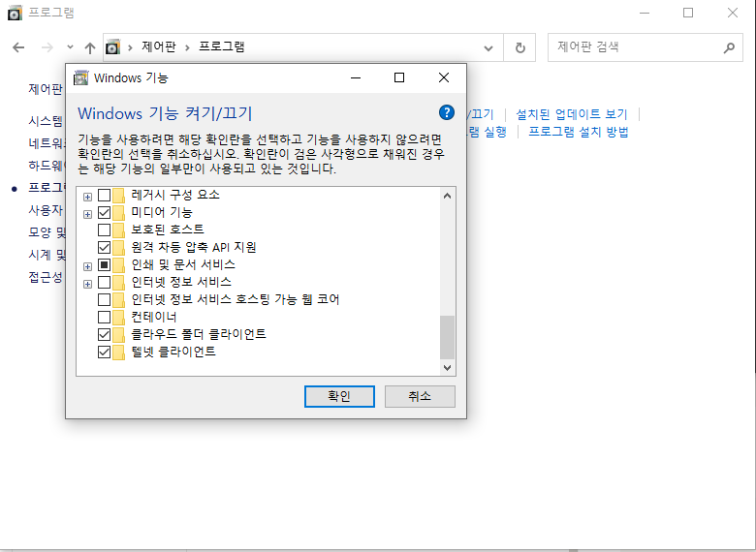
Task: Open 접근성 category in left sidebar
Action: pos(46,277)
